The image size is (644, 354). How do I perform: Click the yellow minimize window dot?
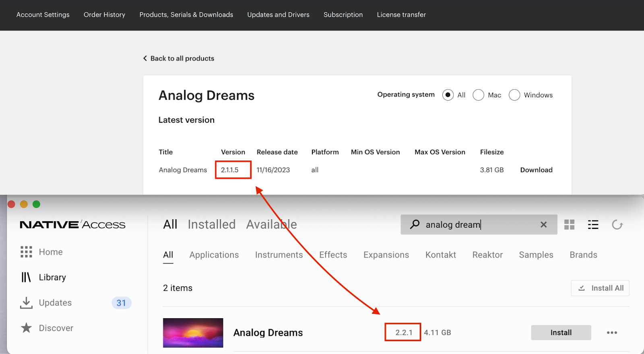tap(24, 204)
